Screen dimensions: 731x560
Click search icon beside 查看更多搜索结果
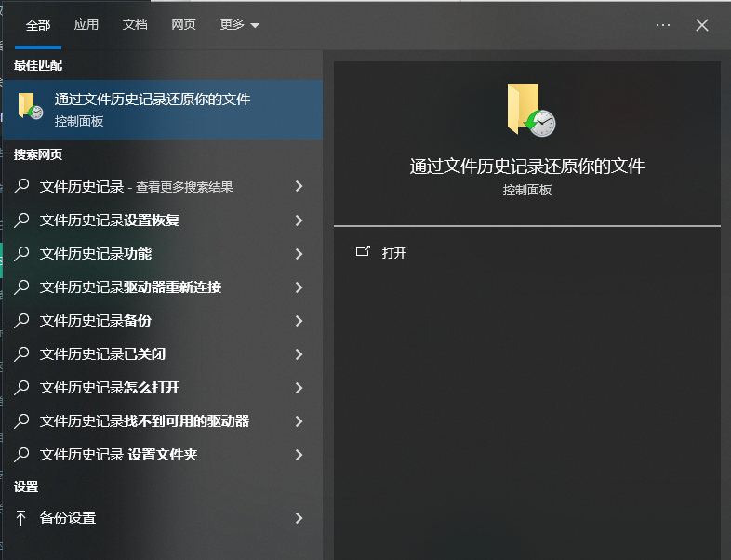21,186
